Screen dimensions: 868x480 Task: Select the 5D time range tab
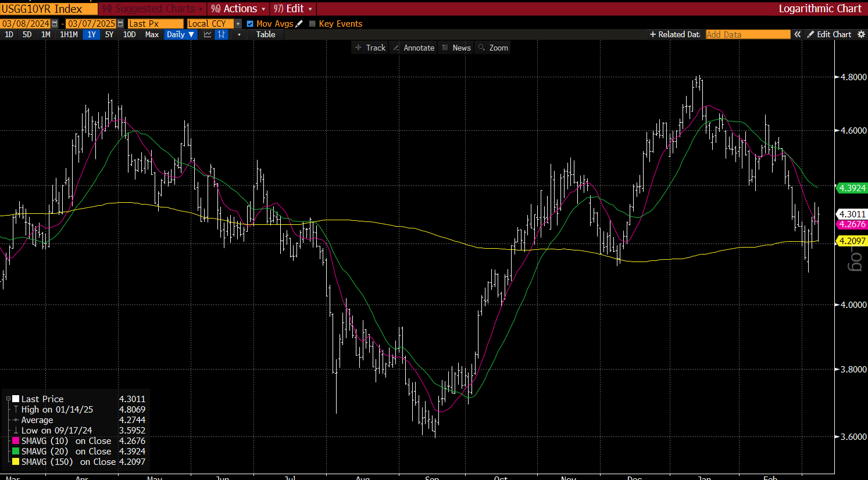click(27, 35)
